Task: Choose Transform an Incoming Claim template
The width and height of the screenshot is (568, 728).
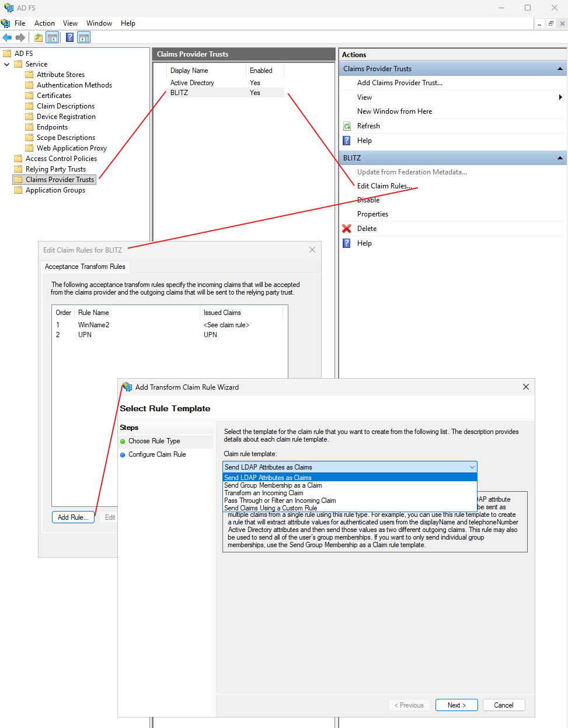Action: click(350, 493)
